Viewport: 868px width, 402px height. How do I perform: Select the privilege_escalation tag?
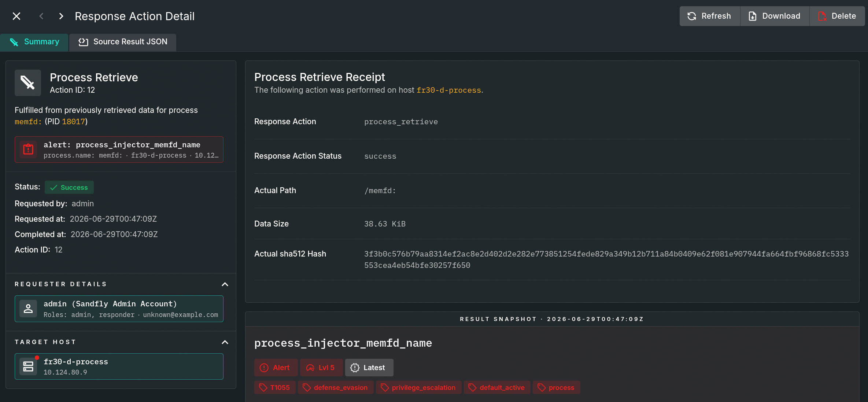tap(419, 388)
